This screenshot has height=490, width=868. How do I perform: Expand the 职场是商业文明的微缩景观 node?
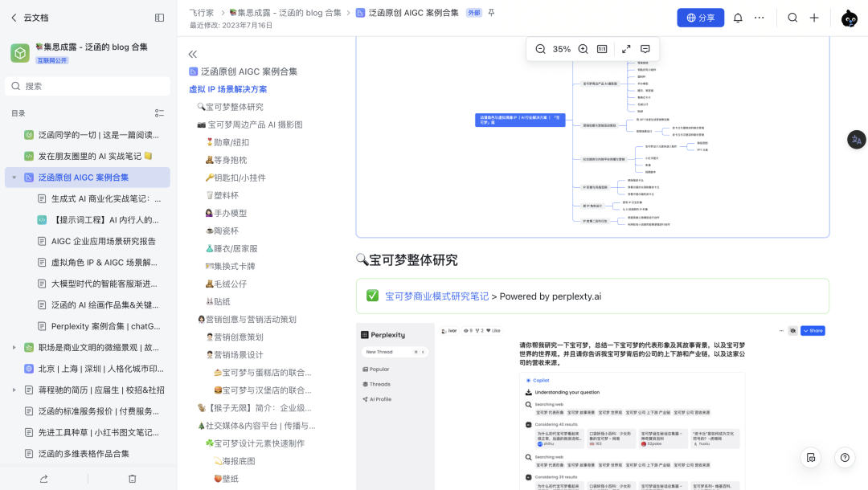point(14,347)
